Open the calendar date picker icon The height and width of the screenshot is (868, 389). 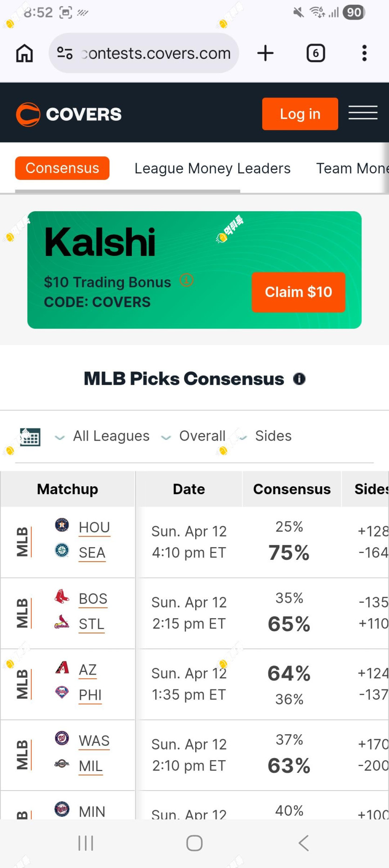pyautogui.click(x=30, y=437)
